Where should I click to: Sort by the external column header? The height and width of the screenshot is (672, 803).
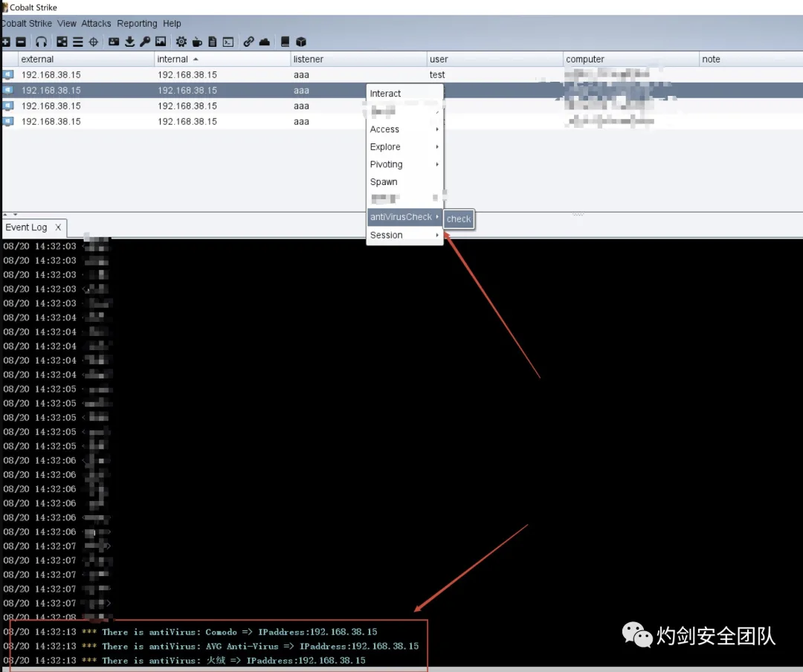(x=86, y=59)
